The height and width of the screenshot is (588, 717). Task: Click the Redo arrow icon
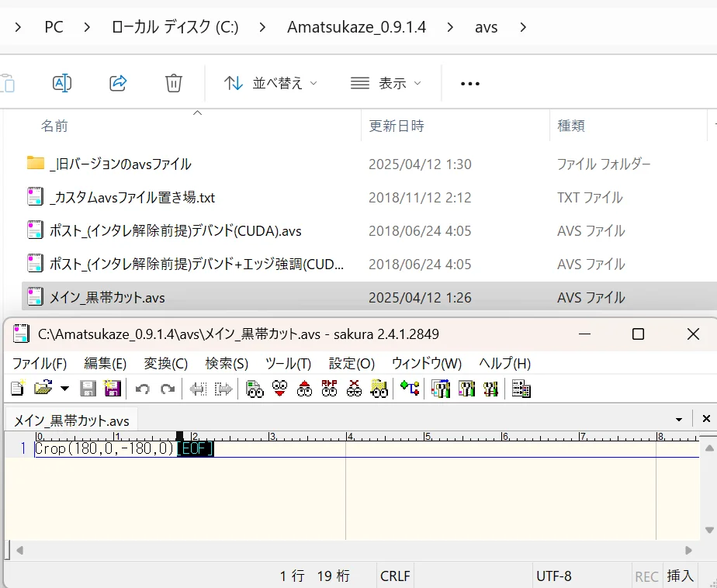point(167,388)
